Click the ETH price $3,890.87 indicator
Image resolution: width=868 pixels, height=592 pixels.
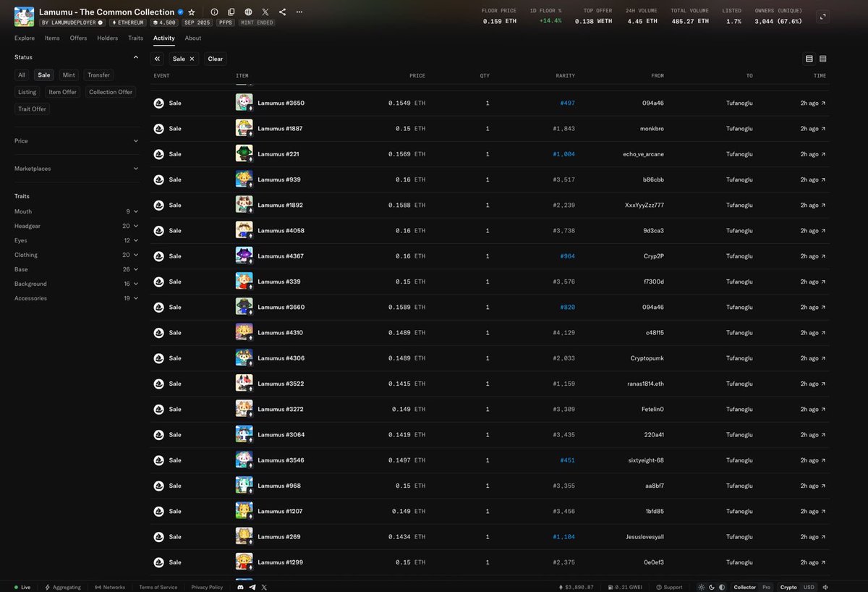[576, 587]
